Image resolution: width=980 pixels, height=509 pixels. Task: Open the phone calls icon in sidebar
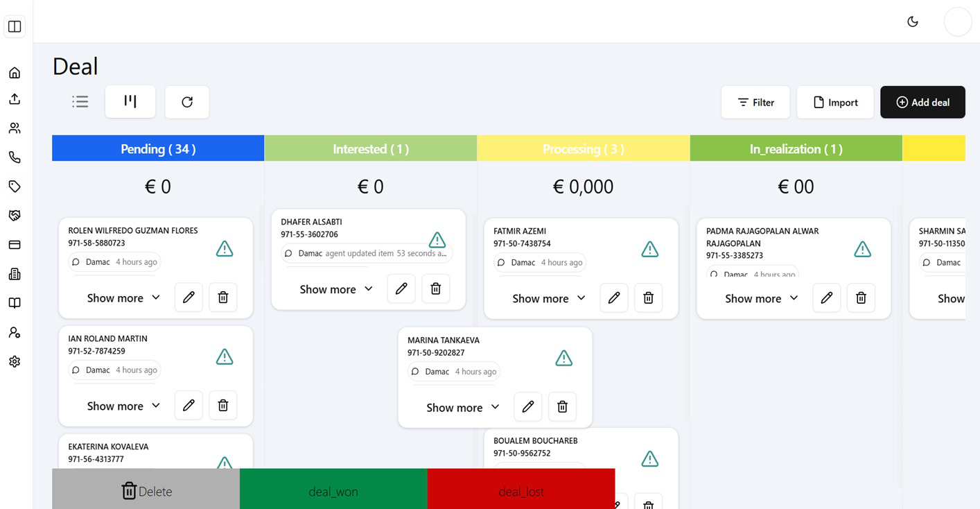(15, 157)
